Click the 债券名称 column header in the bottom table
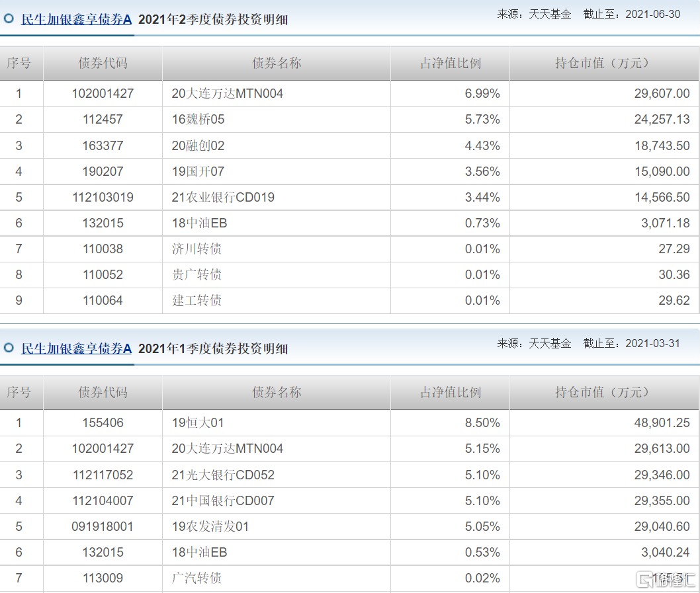Viewport: 700px width, 593px height. (x=276, y=392)
